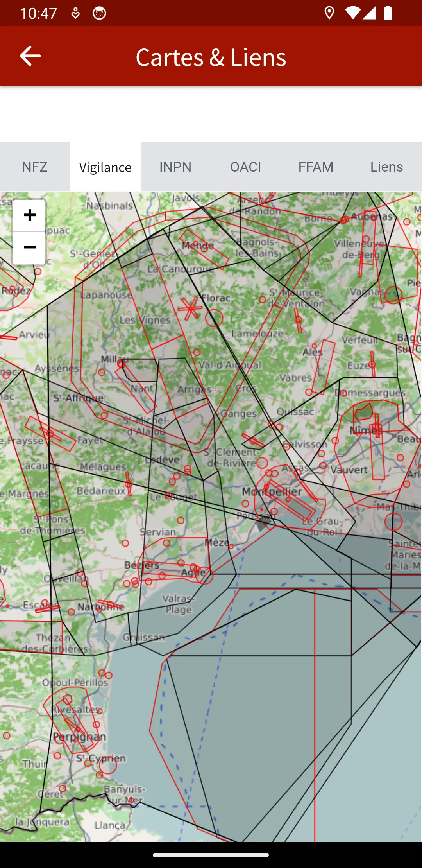This screenshot has height=868, width=422.
Task: Tap the Mélagues label on the map
Action: click(x=103, y=466)
